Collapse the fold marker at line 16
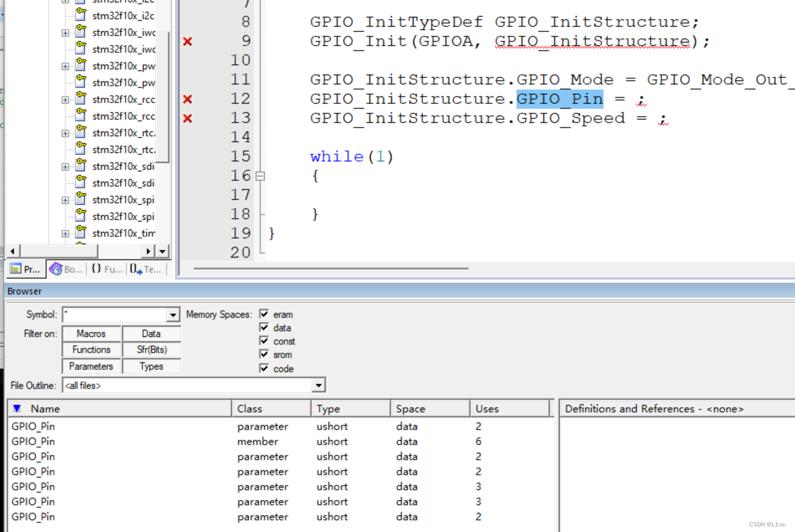Screen dimensions: 795x532 click(260, 175)
